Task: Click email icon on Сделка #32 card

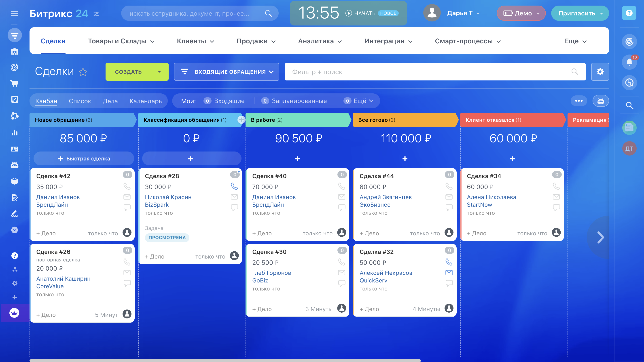Action: pyautogui.click(x=449, y=273)
